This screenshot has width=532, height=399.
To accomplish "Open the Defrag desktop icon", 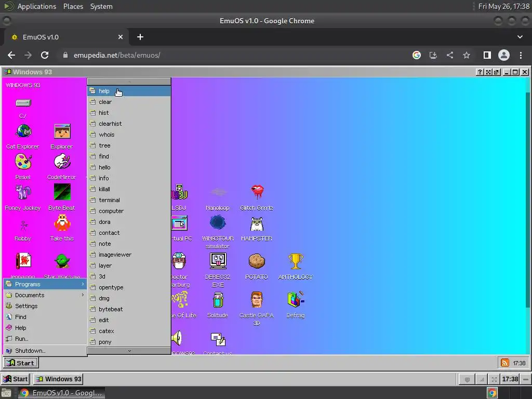I will click(296, 300).
